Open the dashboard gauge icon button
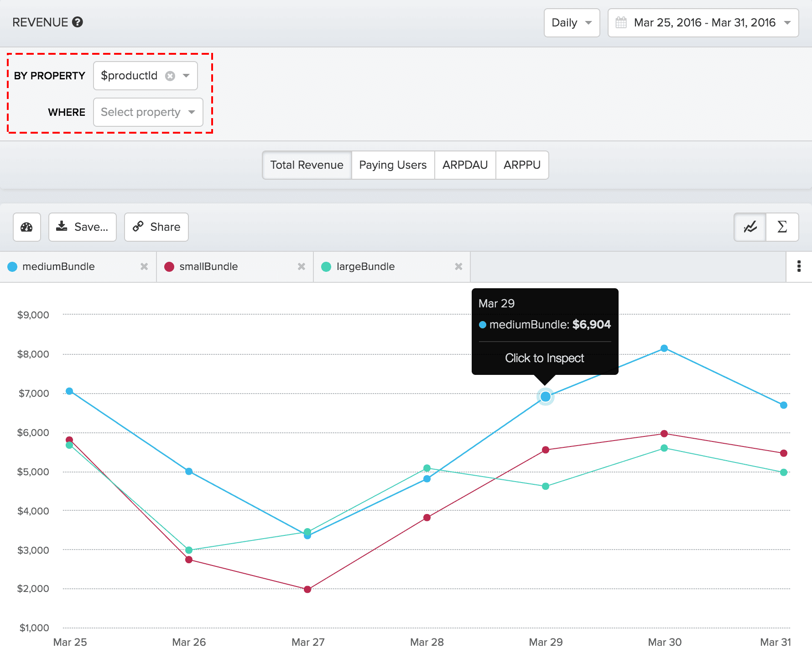 coord(27,227)
